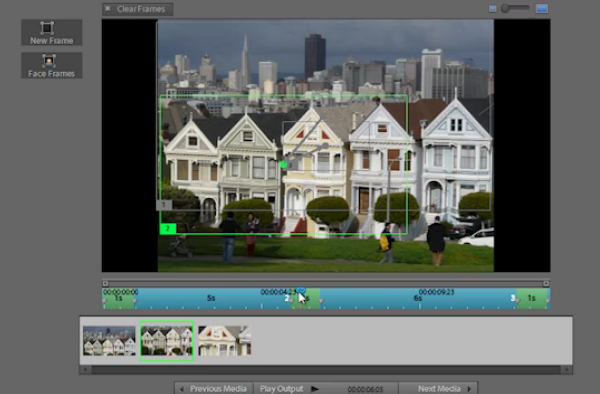Click right end handle of timeline zoom bar
Viewport: 600px width, 394px height.
pos(546,283)
